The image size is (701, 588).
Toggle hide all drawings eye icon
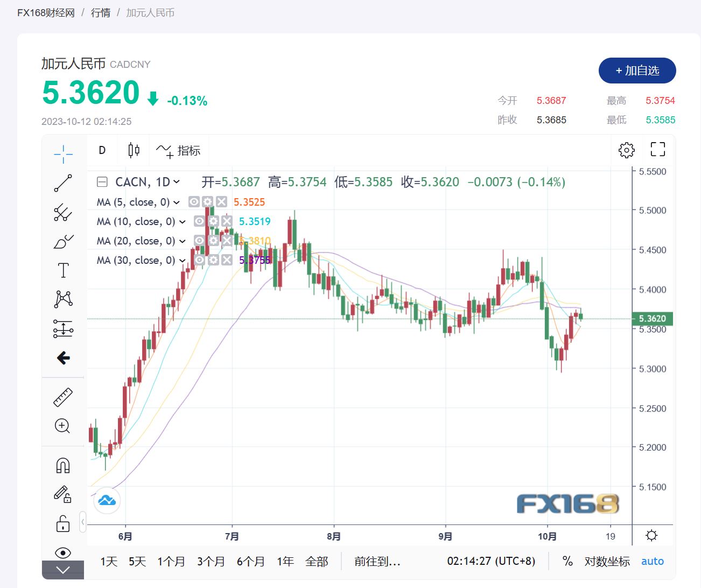tap(63, 552)
